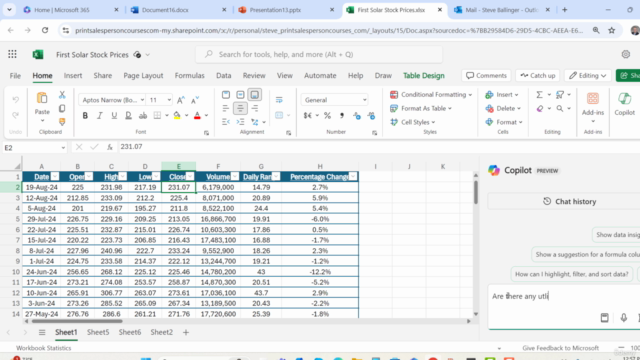Open fill color dropdown arrow
Image resolution: width=640 pixels, height=360 pixels.
187,116
